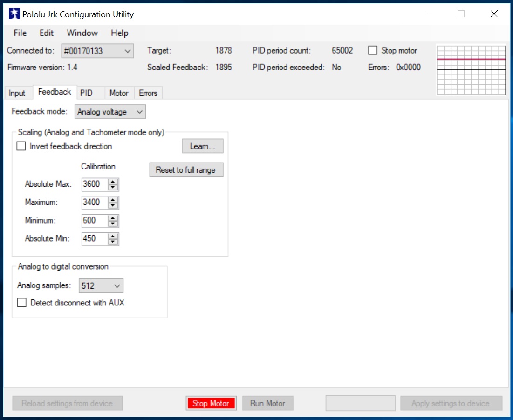Close the Pololu Jrk Configuration Utility window
The width and height of the screenshot is (513, 420).
click(x=494, y=14)
